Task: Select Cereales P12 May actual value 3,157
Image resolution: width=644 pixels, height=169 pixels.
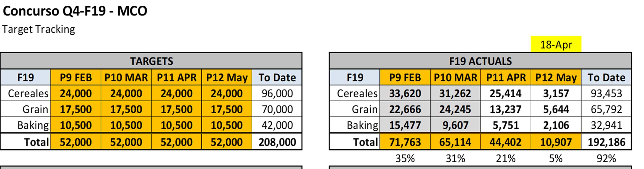Action: pyautogui.click(x=556, y=93)
